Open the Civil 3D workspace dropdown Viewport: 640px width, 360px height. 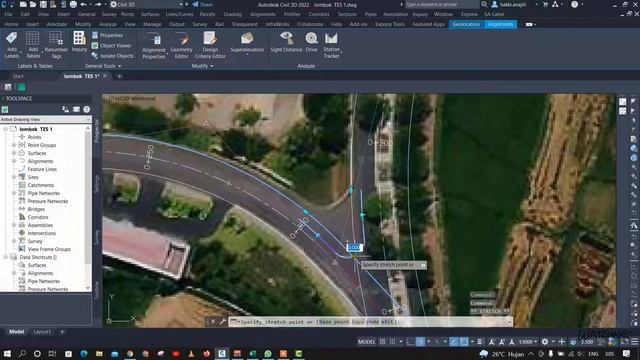147,4
